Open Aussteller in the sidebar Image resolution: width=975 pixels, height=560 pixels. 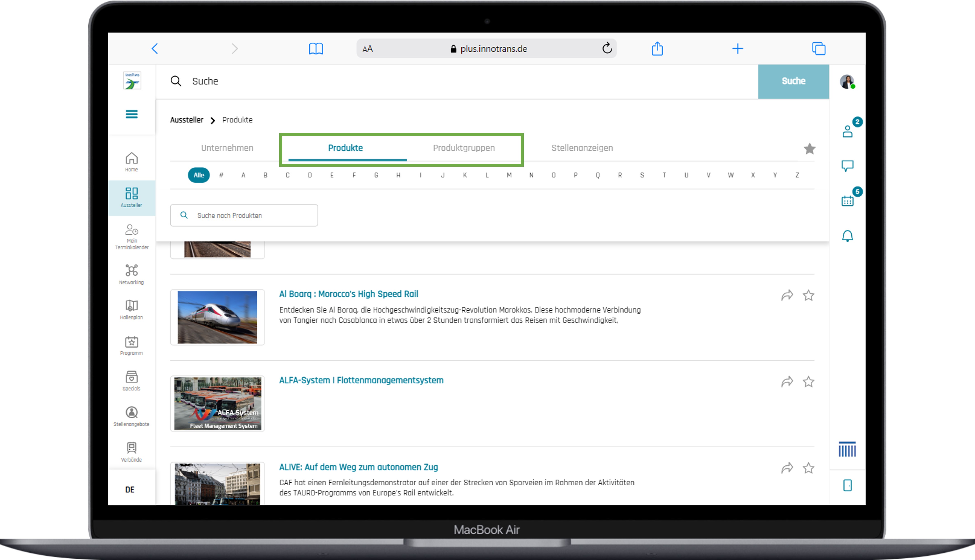[131, 198]
